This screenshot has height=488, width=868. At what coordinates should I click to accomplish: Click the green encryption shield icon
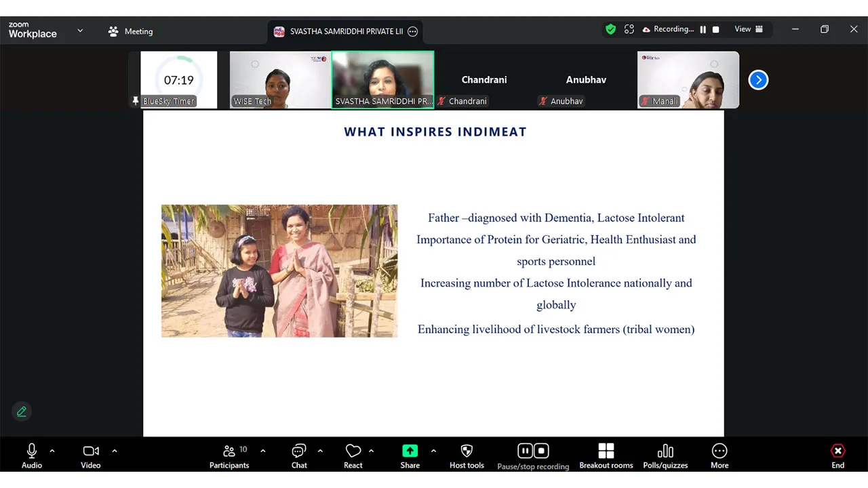[x=610, y=29]
